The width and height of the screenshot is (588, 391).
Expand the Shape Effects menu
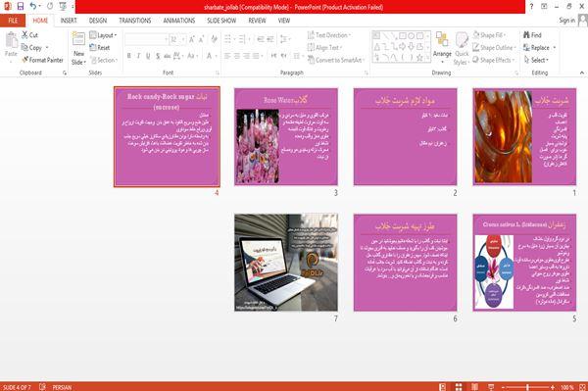coord(494,60)
